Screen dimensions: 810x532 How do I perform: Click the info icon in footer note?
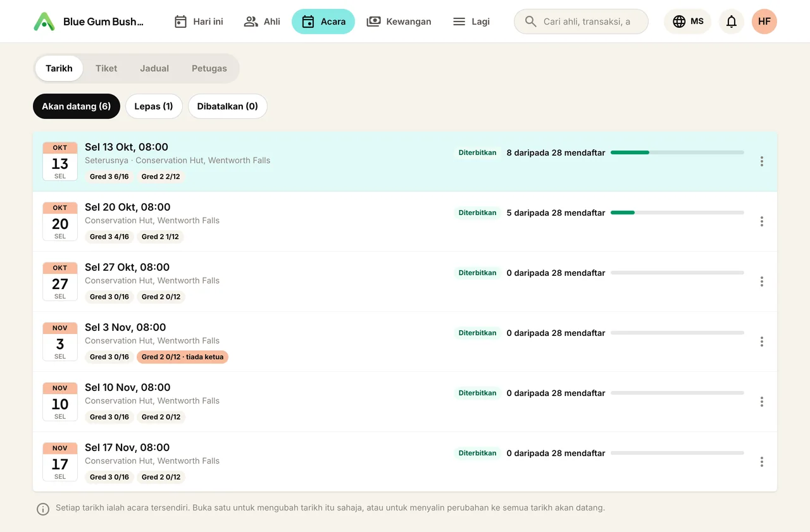point(43,509)
